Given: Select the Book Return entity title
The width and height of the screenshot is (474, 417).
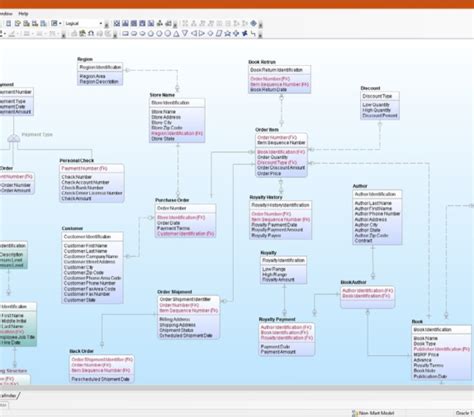Looking at the screenshot, I should [262, 62].
